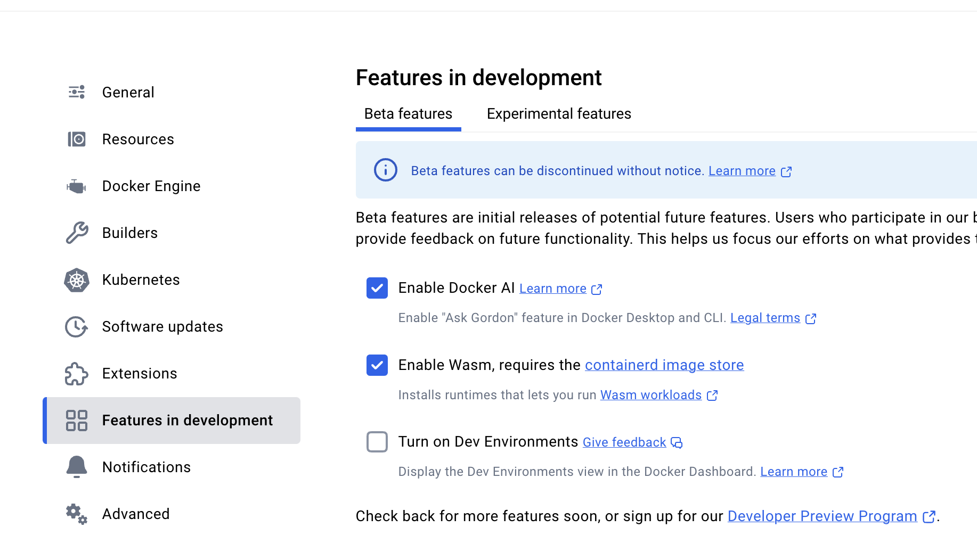Screen dimensions: 977x560
Task: Open the Legal terms link
Action: (765, 318)
